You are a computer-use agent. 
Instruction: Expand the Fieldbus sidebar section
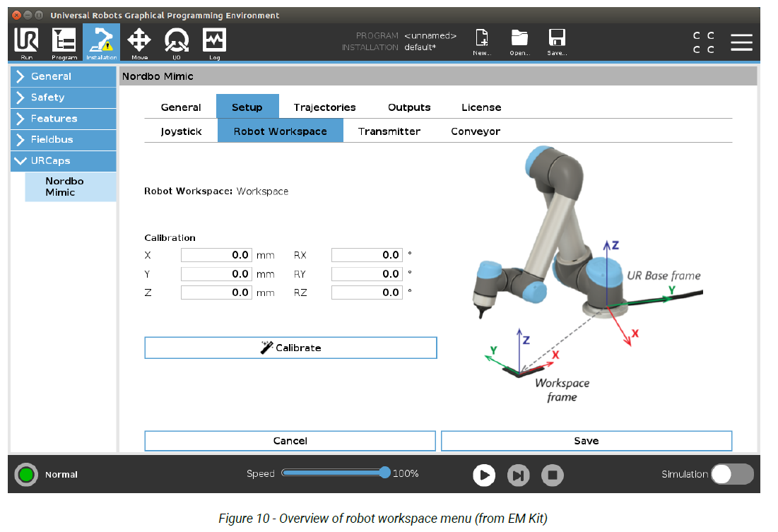[64, 139]
